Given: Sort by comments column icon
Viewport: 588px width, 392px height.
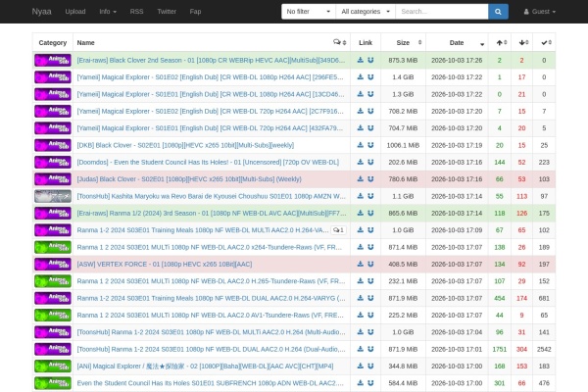Looking at the screenshot, I should click(x=339, y=42).
